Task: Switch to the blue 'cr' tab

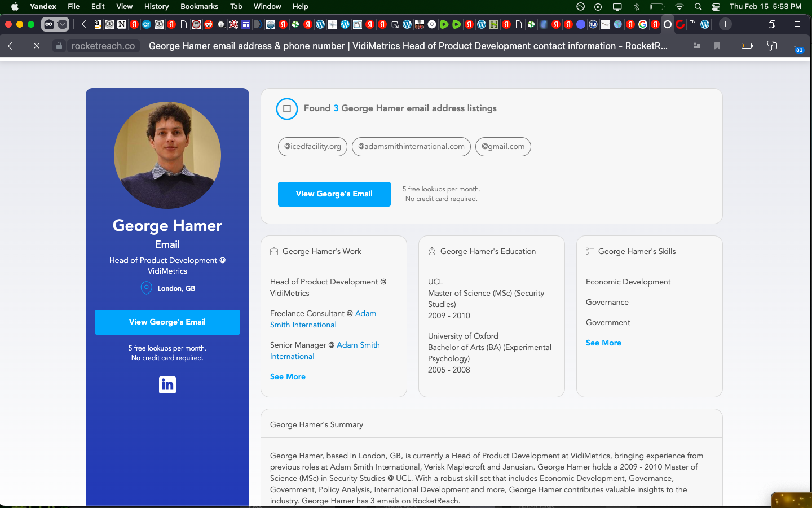Action: point(147,24)
